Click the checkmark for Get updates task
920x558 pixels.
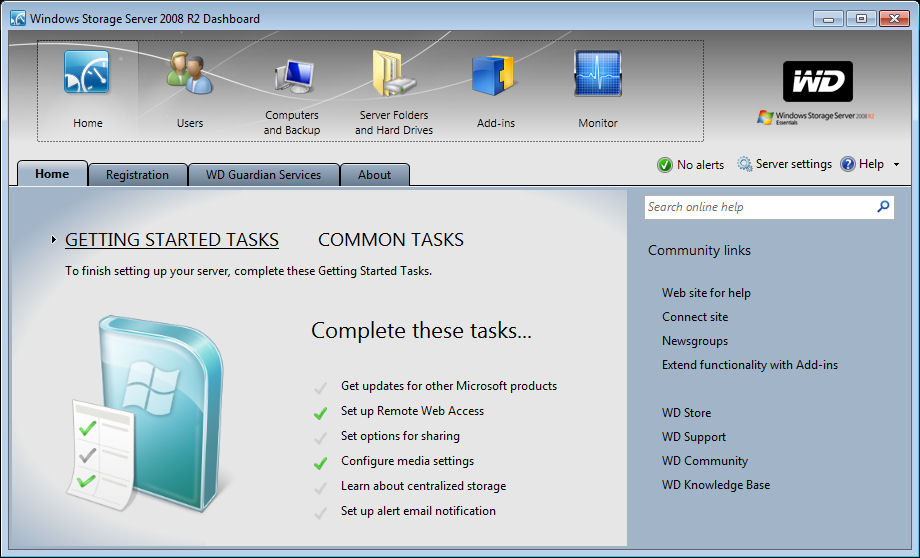tap(320, 387)
